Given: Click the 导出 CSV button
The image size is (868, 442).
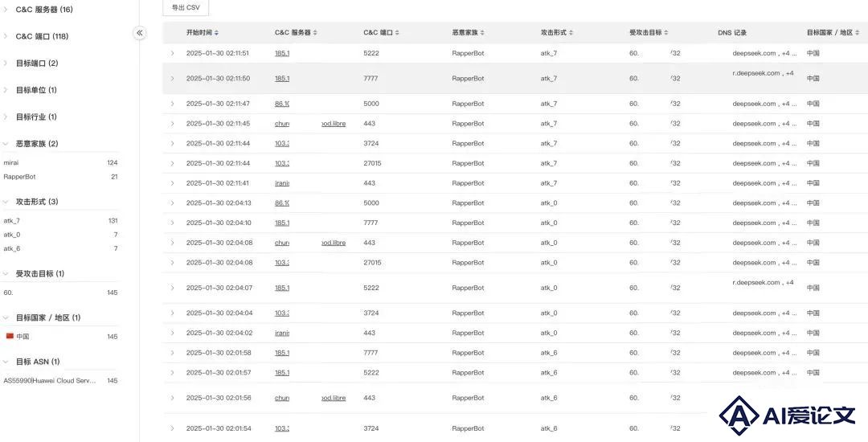Looking at the screenshot, I should click(186, 8).
